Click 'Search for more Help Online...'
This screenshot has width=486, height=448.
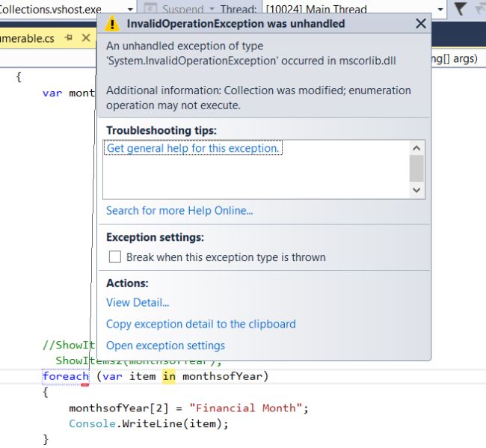179,211
